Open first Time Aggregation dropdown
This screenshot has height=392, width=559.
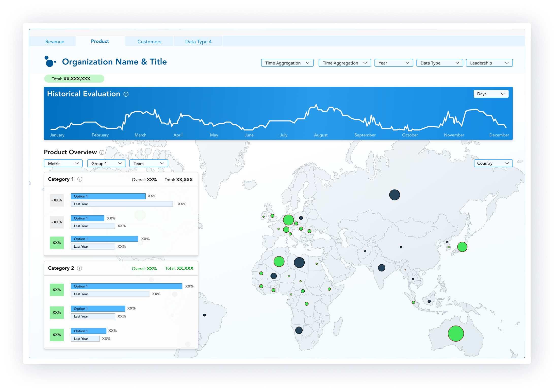click(x=287, y=63)
